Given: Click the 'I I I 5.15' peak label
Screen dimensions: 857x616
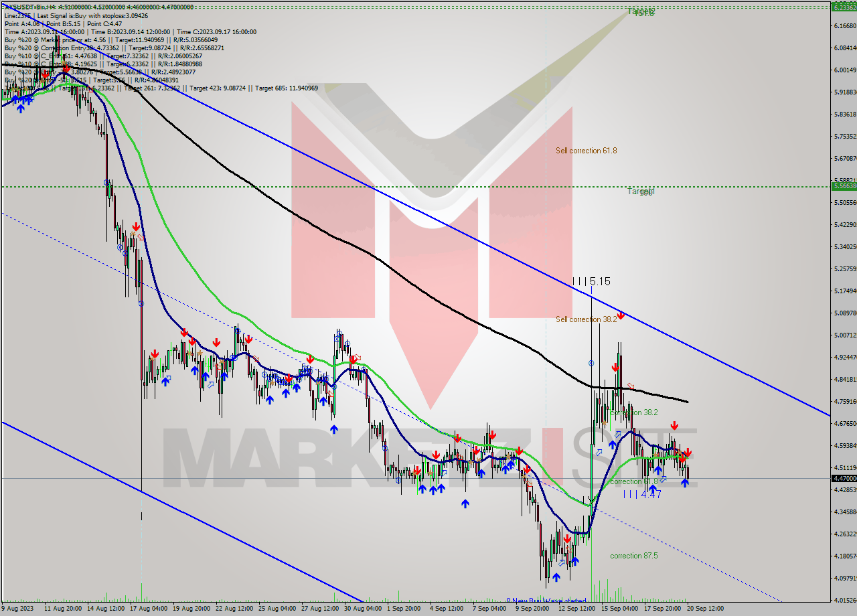Looking at the screenshot, I should tap(591, 282).
